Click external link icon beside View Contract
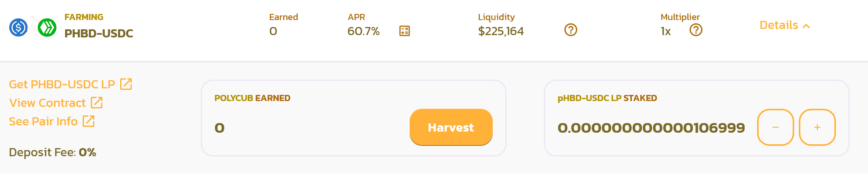868x179 pixels. [x=97, y=103]
